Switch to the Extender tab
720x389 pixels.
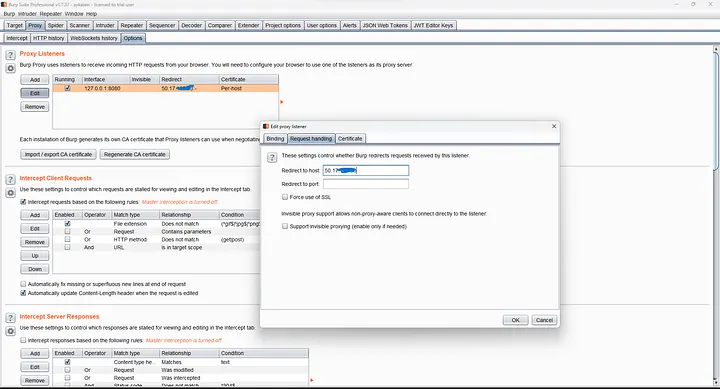click(x=248, y=25)
